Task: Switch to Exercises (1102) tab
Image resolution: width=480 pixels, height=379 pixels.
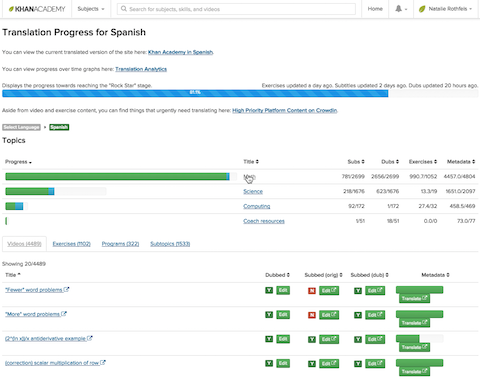Action: [72, 244]
